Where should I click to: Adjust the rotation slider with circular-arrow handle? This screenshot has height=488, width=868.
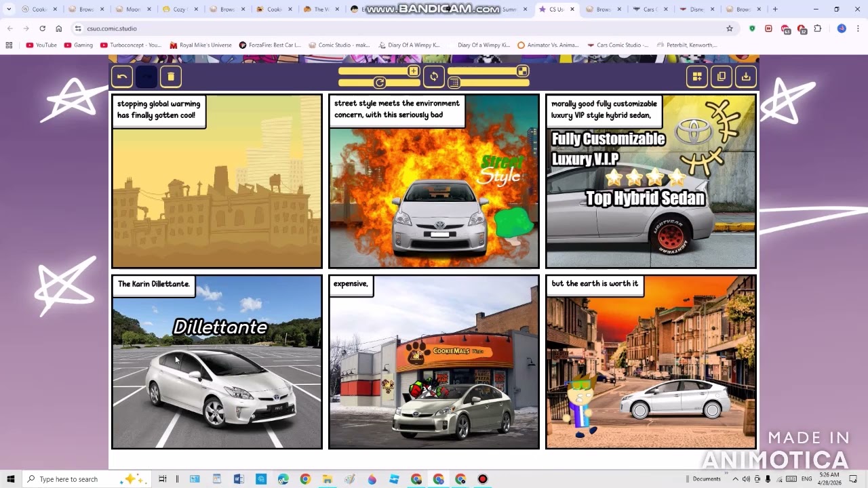point(379,83)
